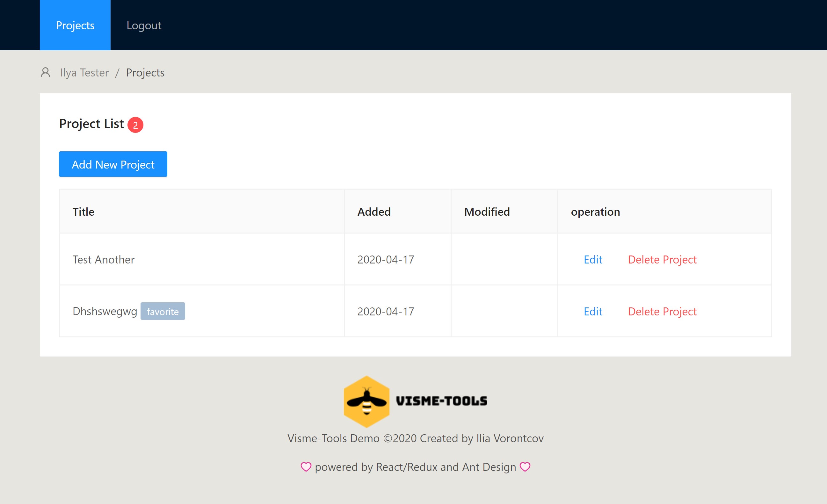827x504 pixels.
Task: Click the Visme-Tools bee hexagon logo
Action: click(x=366, y=401)
